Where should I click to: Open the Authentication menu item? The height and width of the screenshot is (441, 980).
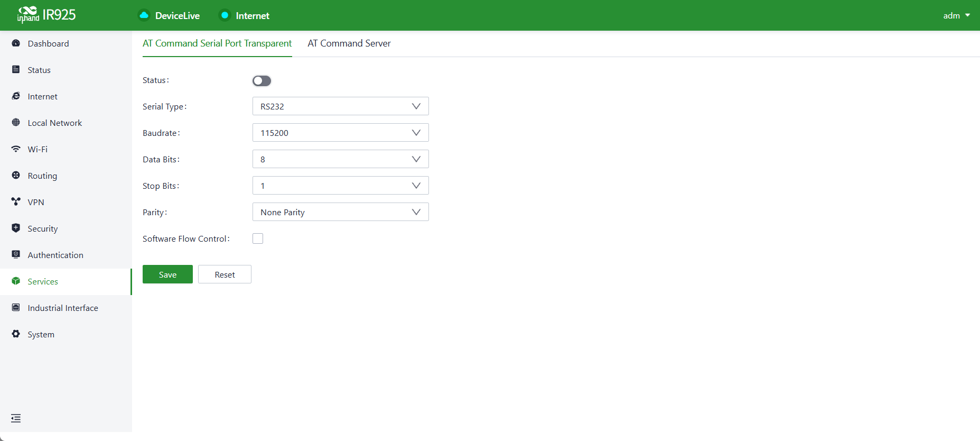point(66,255)
